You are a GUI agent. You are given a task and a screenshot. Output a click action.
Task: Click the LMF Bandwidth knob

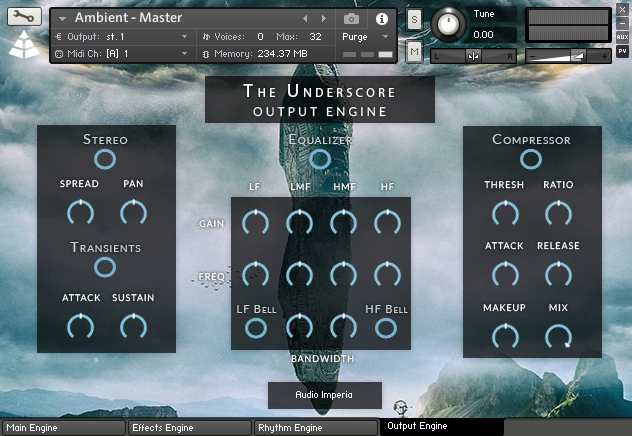[299, 327]
